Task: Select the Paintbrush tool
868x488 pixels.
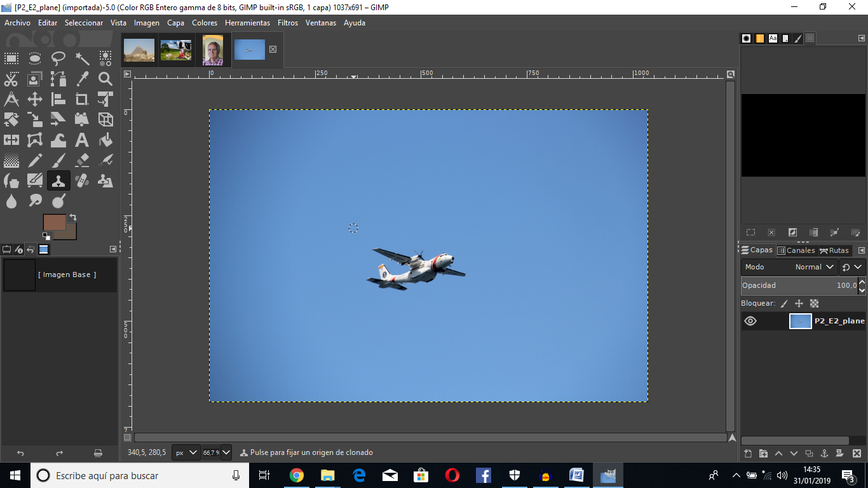Action: [58, 161]
